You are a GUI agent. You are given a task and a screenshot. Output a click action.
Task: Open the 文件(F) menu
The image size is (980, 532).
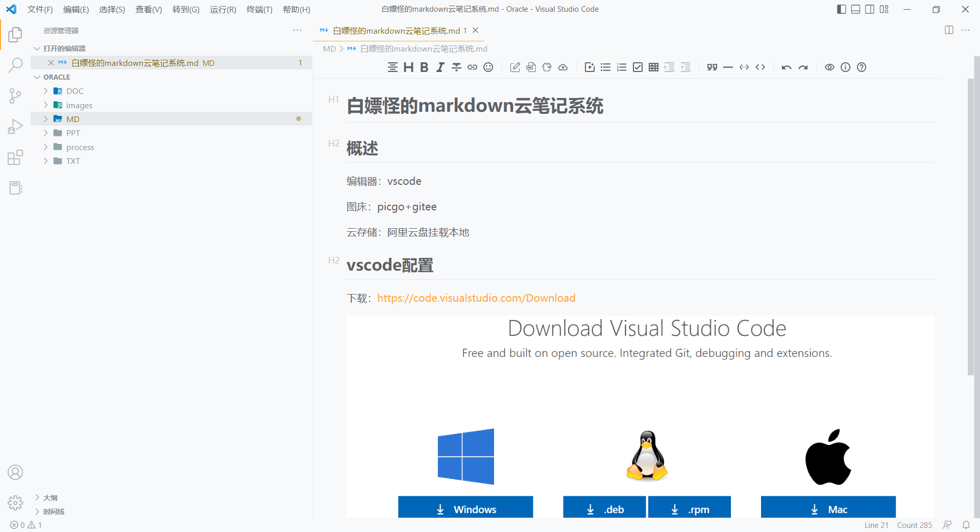40,9
